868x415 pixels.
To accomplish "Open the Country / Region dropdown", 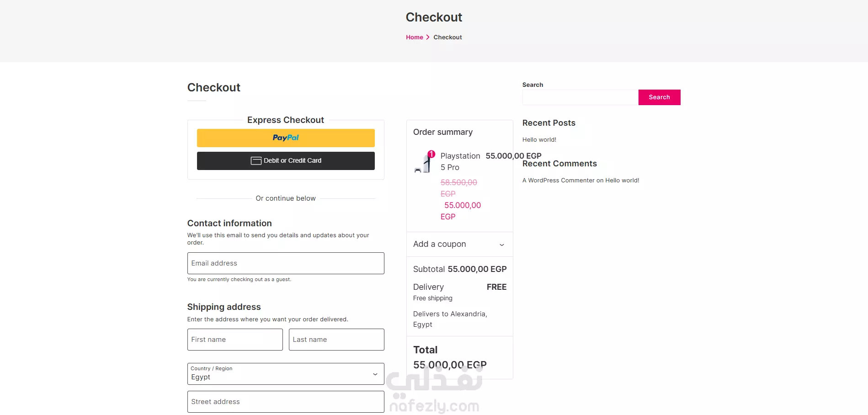I will pos(286,374).
